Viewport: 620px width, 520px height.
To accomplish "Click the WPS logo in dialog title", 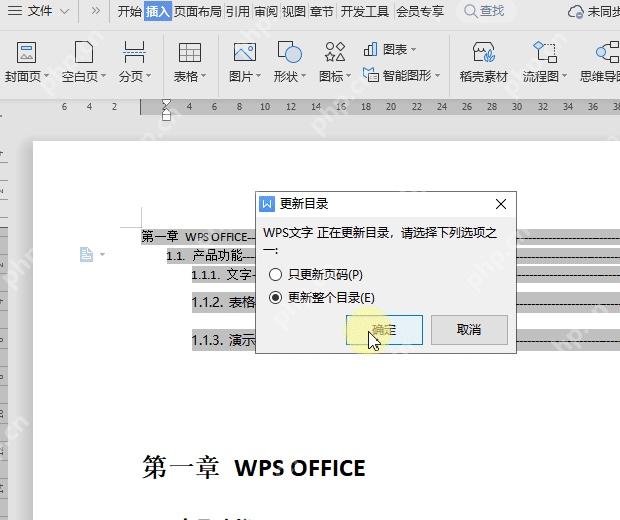I will tap(267, 204).
